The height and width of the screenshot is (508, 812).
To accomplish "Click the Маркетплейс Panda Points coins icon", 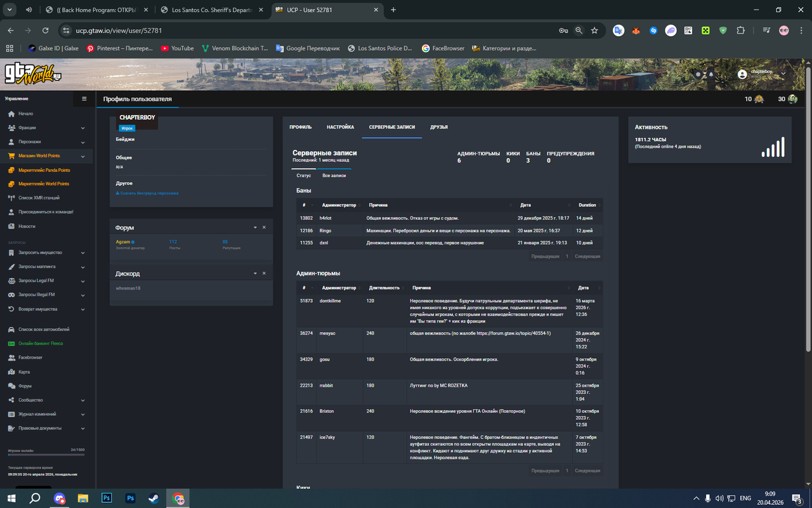I will coord(11,170).
